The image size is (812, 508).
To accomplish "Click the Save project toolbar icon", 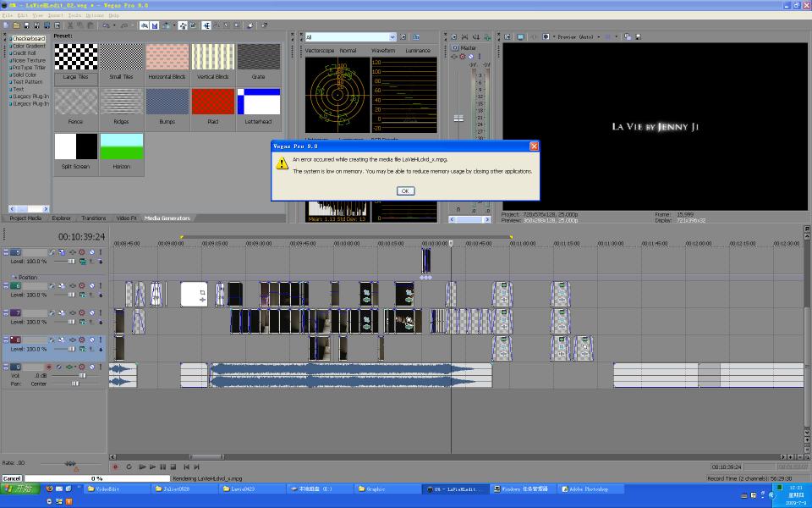I will (x=25, y=25).
